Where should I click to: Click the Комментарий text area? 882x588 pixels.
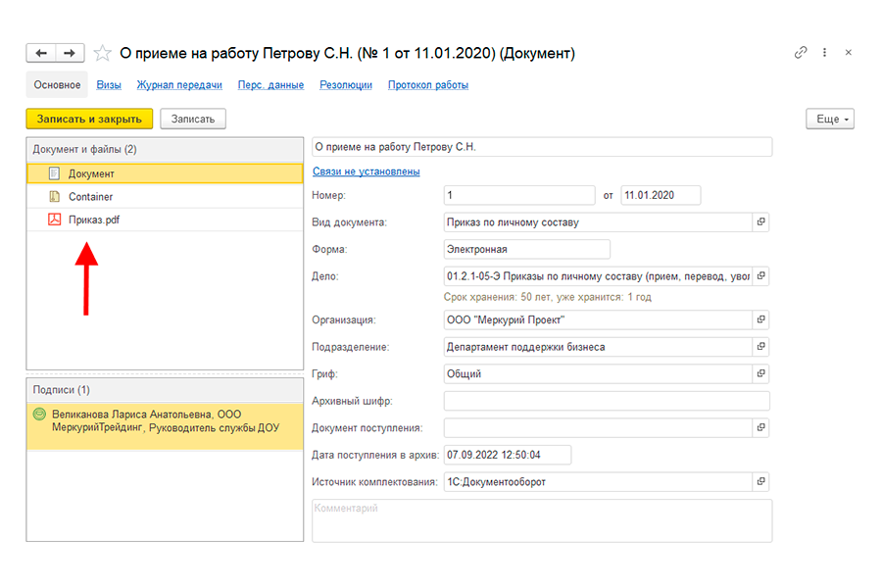[x=542, y=521]
